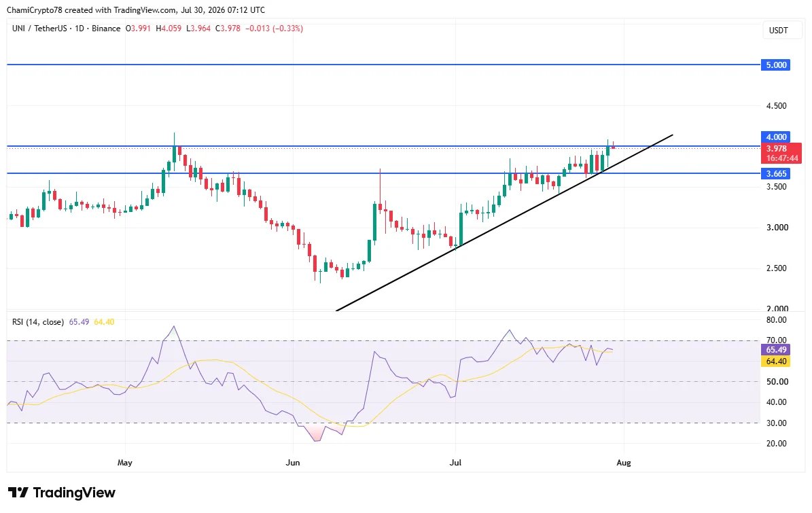Click the Aug label on time axis
Screen dimensions: 812x513
[624, 463]
